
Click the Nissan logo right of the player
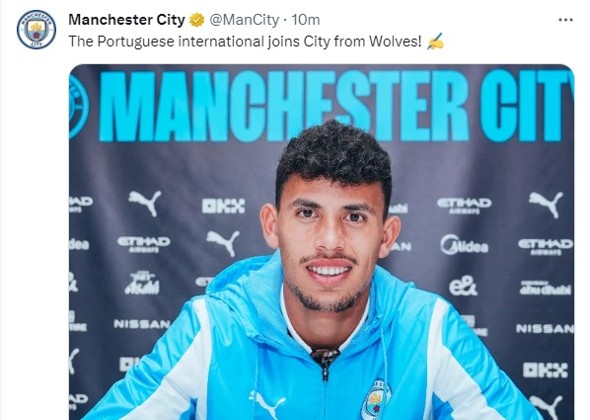point(544,329)
